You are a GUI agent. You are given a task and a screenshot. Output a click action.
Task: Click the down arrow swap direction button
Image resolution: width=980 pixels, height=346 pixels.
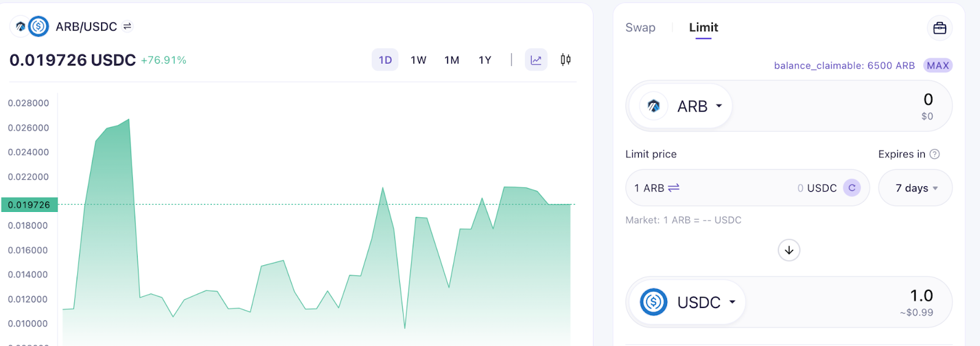point(789,250)
